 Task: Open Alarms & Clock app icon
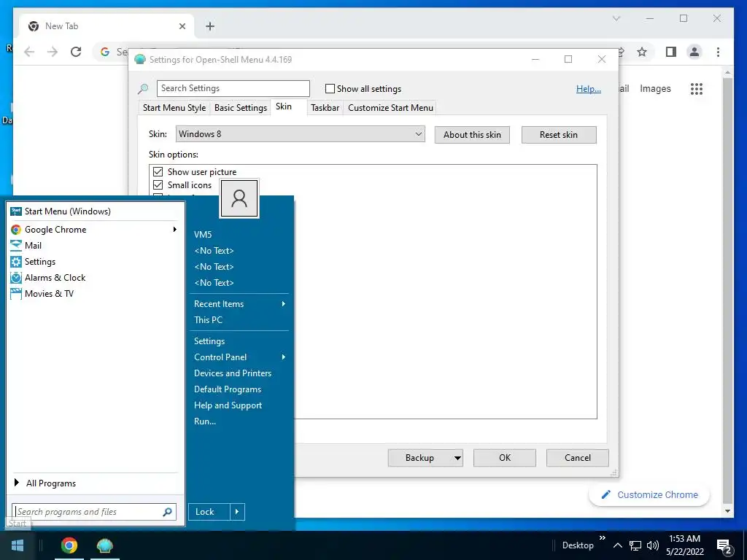[x=16, y=278]
